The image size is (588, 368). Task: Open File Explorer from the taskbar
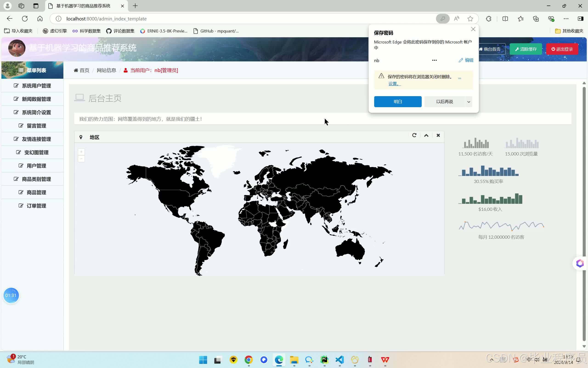pos(294,360)
